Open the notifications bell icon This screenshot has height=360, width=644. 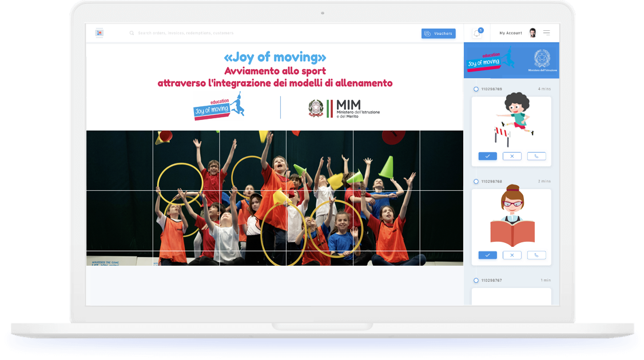[x=477, y=33]
